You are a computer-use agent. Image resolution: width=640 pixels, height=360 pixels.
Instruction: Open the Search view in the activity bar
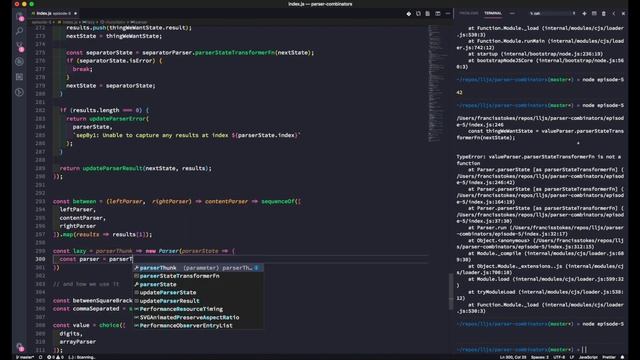[20, 31]
